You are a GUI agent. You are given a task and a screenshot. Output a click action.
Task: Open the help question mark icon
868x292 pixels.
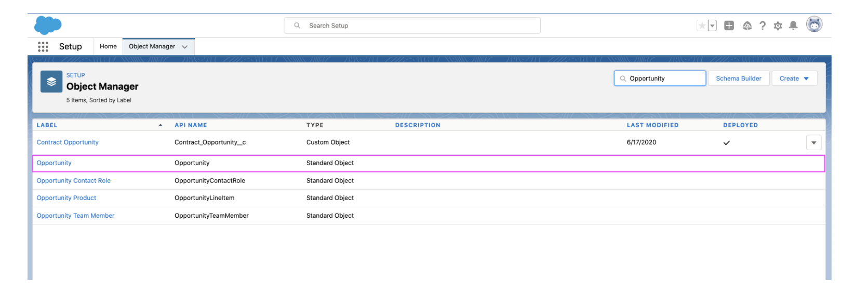[x=763, y=25]
